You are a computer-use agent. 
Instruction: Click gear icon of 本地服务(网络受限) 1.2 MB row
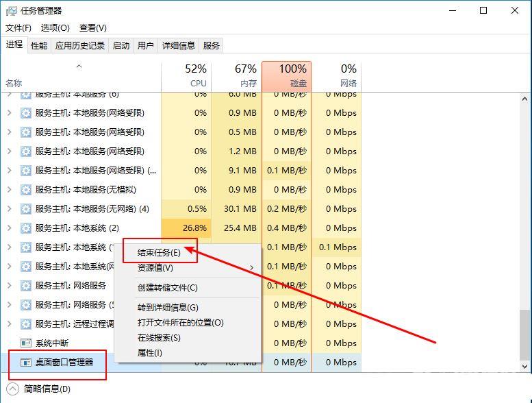(26, 151)
